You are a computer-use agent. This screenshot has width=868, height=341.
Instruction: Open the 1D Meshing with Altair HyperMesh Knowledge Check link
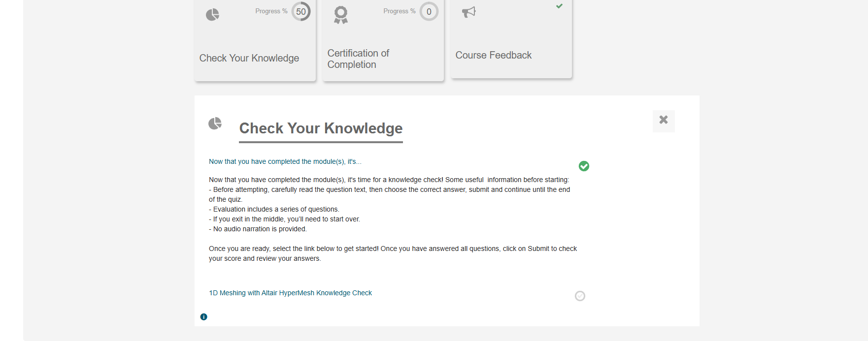click(x=290, y=293)
